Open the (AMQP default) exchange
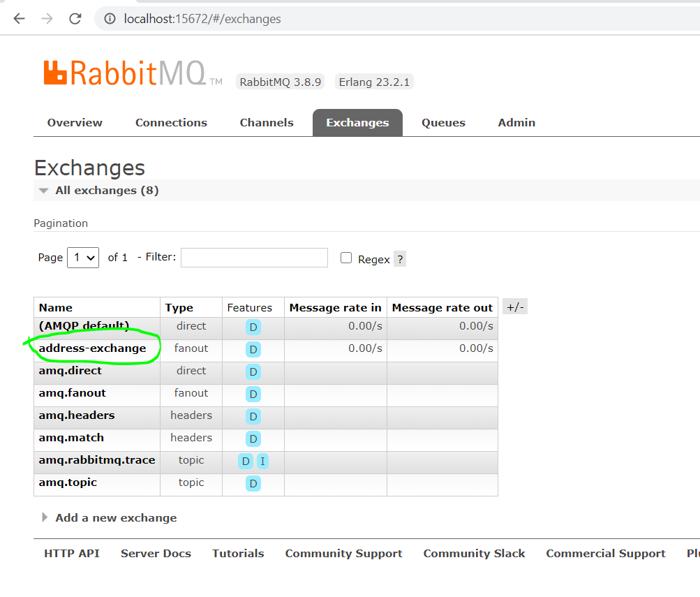 click(x=84, y=326)
